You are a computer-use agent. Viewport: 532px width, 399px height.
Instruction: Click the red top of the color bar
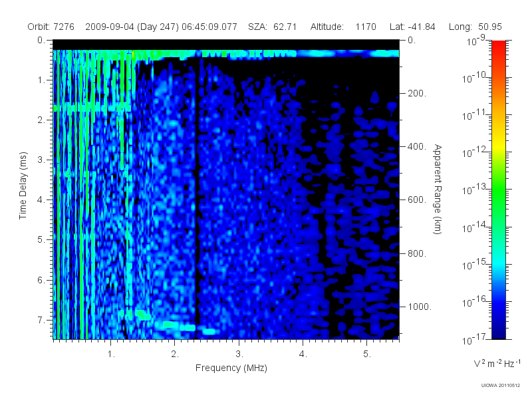(x=499, y=47)
